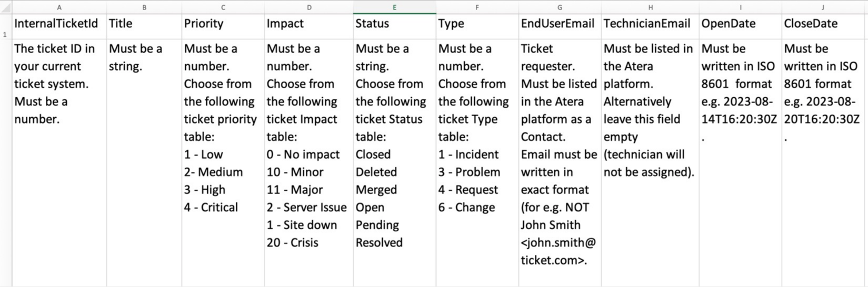Select column I header
Screen dimensions: 868x287
(741, 7)
